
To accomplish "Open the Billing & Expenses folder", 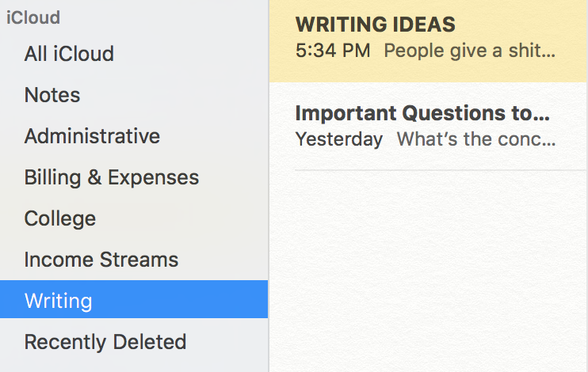I will (x=134, y=177).
